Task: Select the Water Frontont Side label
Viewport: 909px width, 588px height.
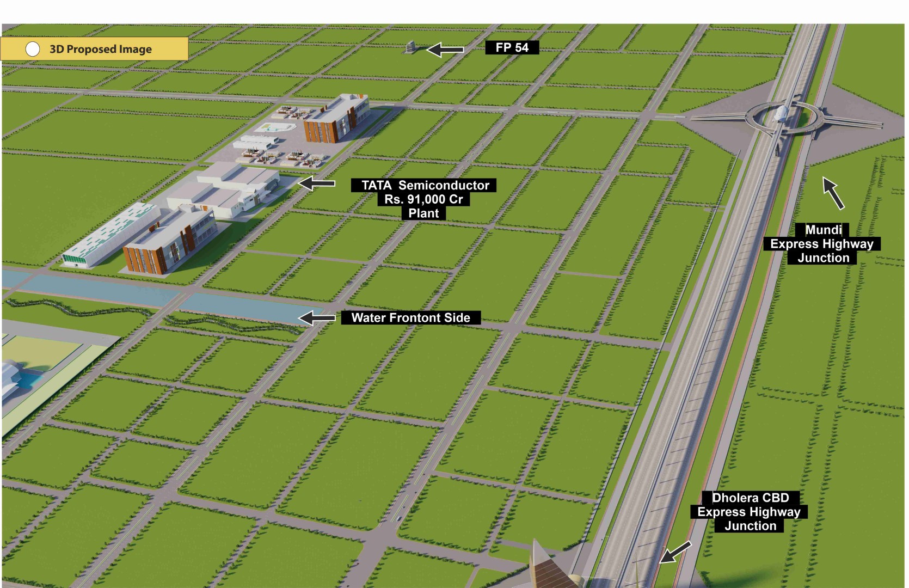Action: click(x=411, y=317)
